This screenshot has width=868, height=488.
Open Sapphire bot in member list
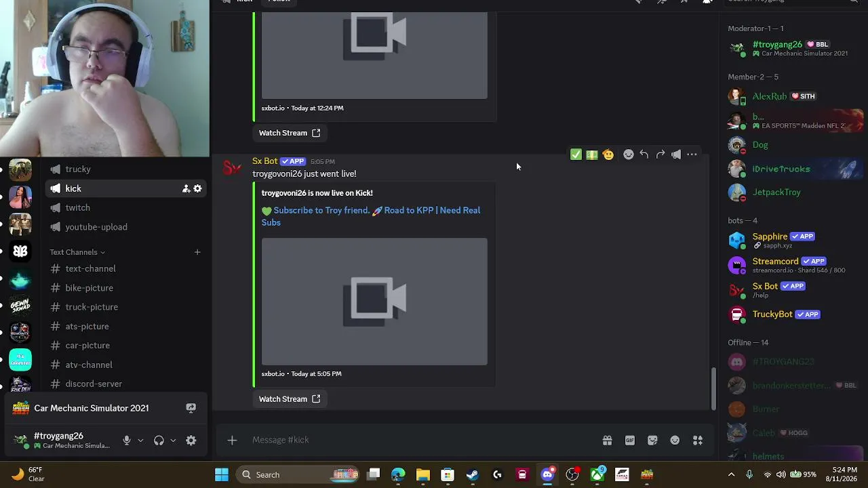793,240
